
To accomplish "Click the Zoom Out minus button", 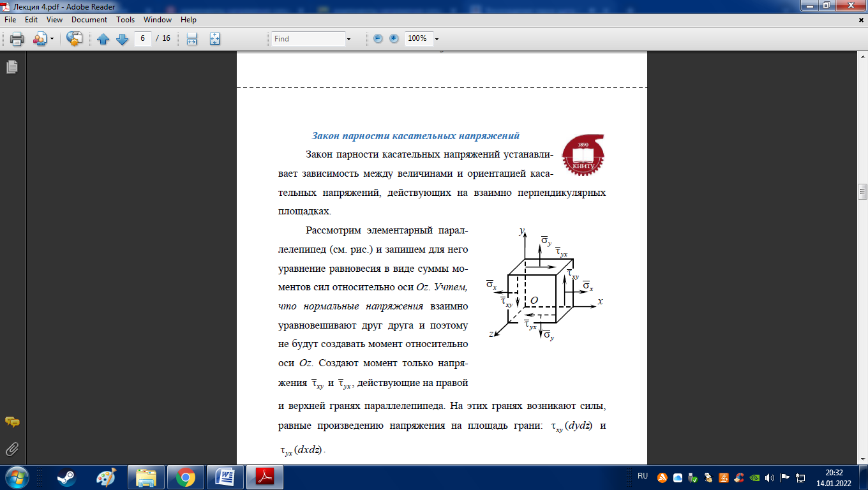I will [x=378, y=38].
